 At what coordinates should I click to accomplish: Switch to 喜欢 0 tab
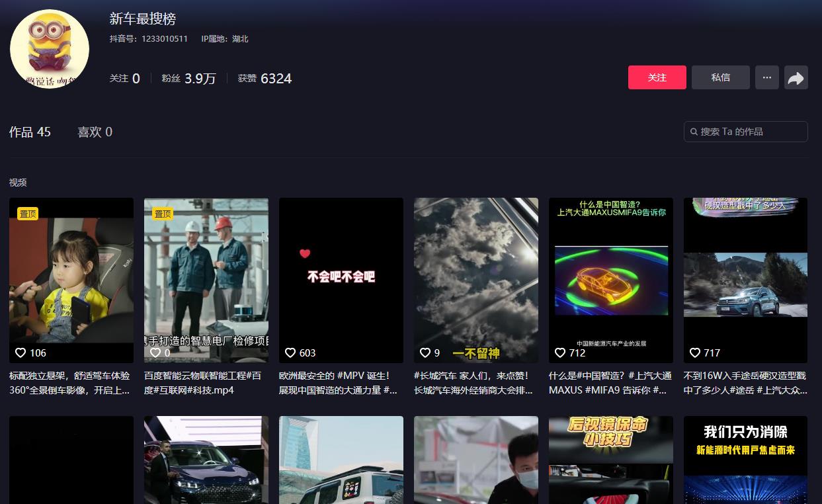tap(95, 132)
